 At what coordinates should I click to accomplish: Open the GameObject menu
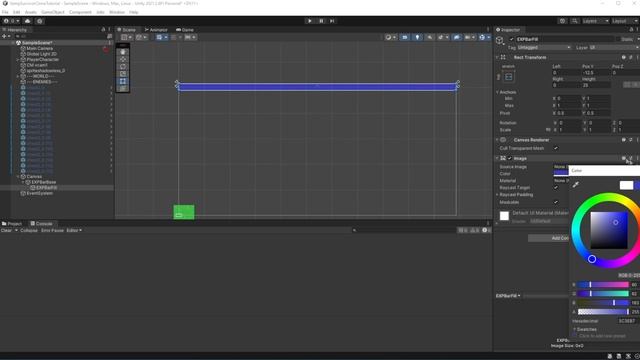pyautogui.click(x=53, y=12)
